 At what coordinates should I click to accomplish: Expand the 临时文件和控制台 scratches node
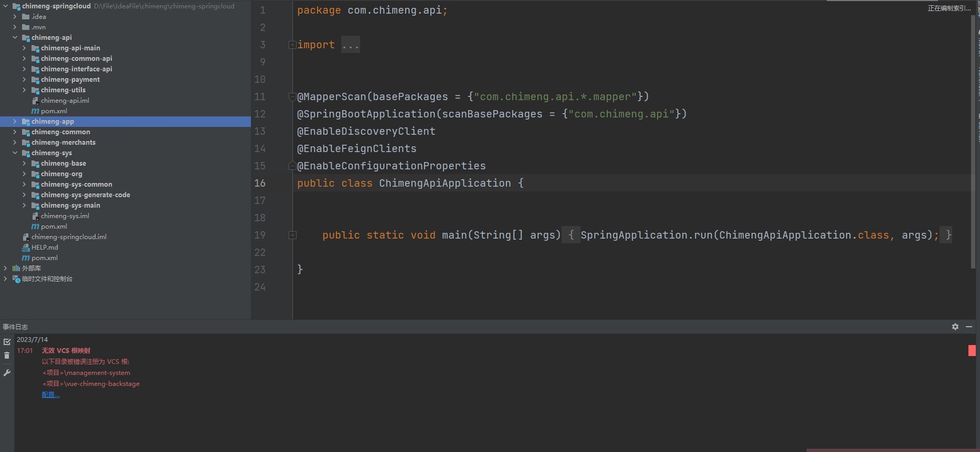(6, 279)
